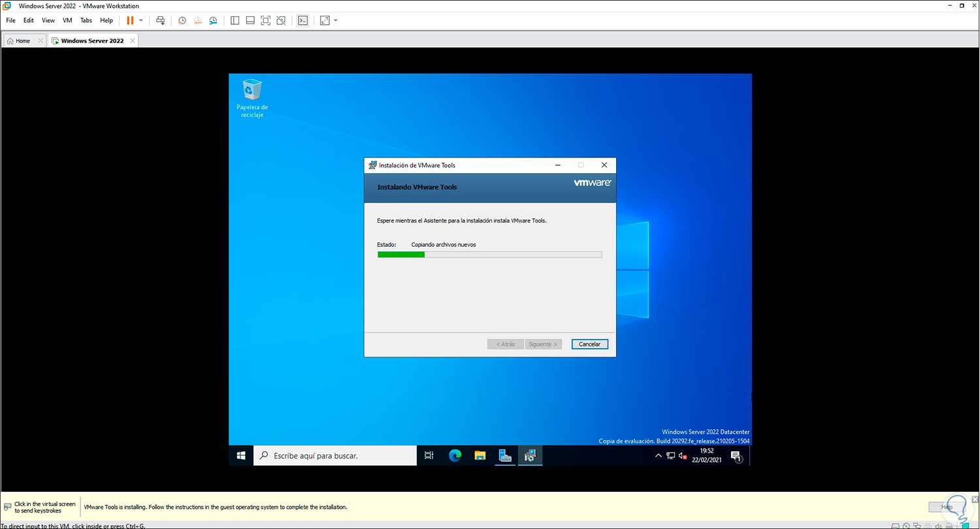The image size is (980, 529).
Task: Click the 'VMware Tools is installing' message
Action: click(216, 507)
